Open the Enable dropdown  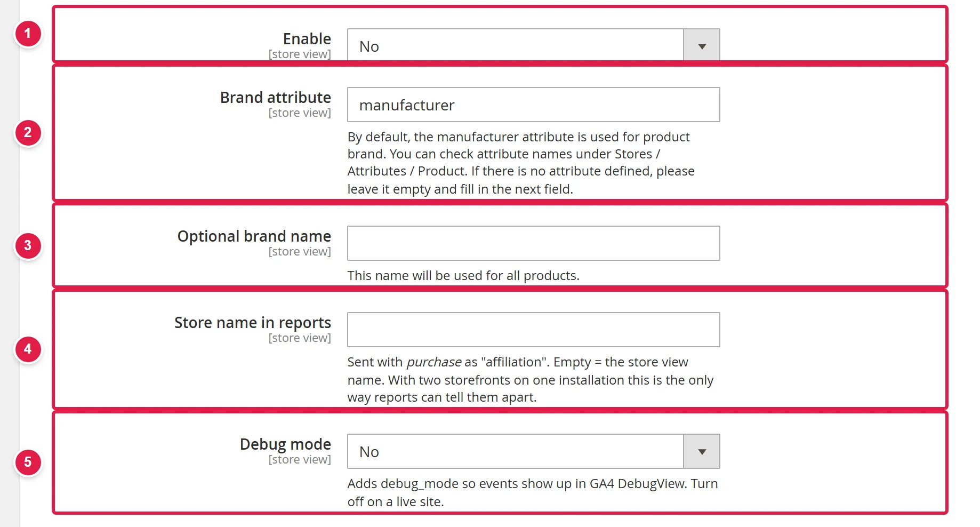point(533,46)
